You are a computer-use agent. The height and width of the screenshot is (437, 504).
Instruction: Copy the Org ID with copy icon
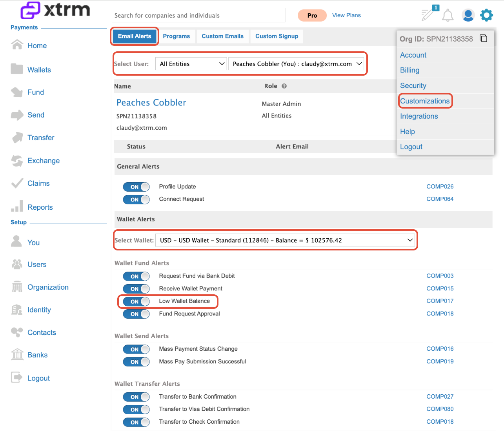click(484, 38)
